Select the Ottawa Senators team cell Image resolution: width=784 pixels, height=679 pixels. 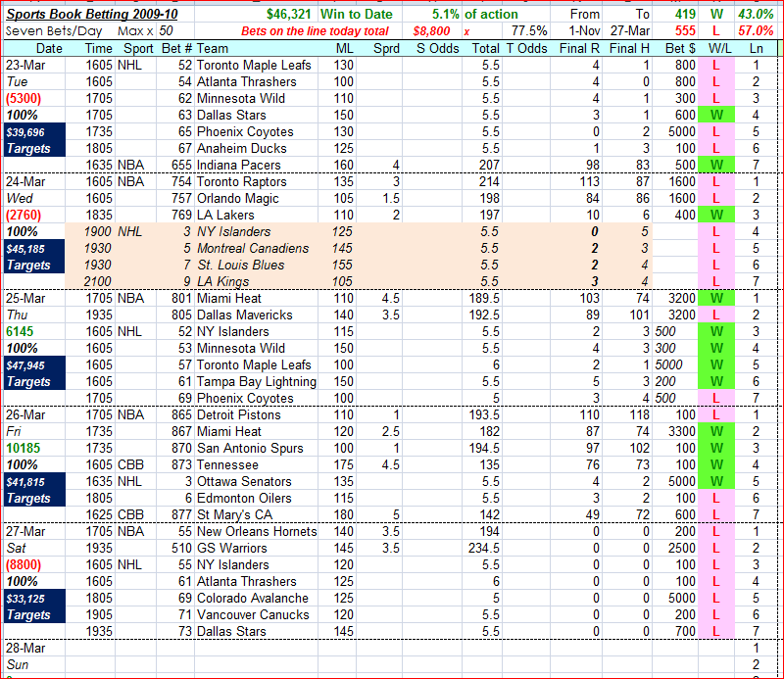coord(256,481)
